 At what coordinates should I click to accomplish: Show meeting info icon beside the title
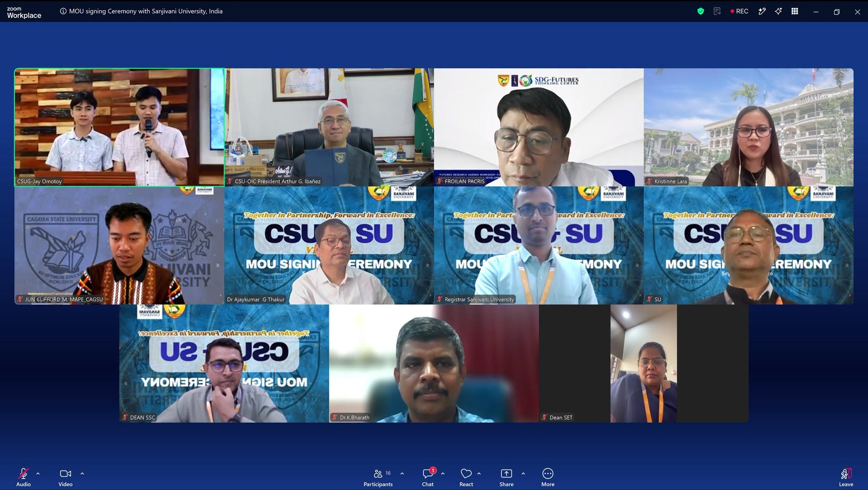[x=63, y=11]
